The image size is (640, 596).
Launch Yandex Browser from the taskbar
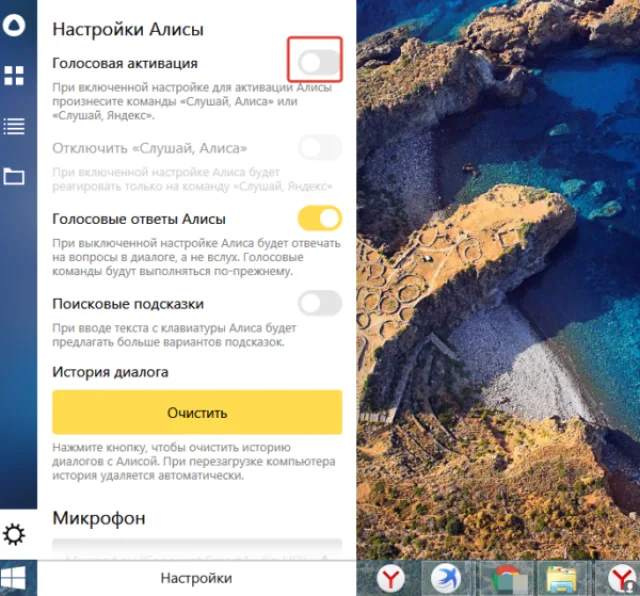(x=391, y=578)
